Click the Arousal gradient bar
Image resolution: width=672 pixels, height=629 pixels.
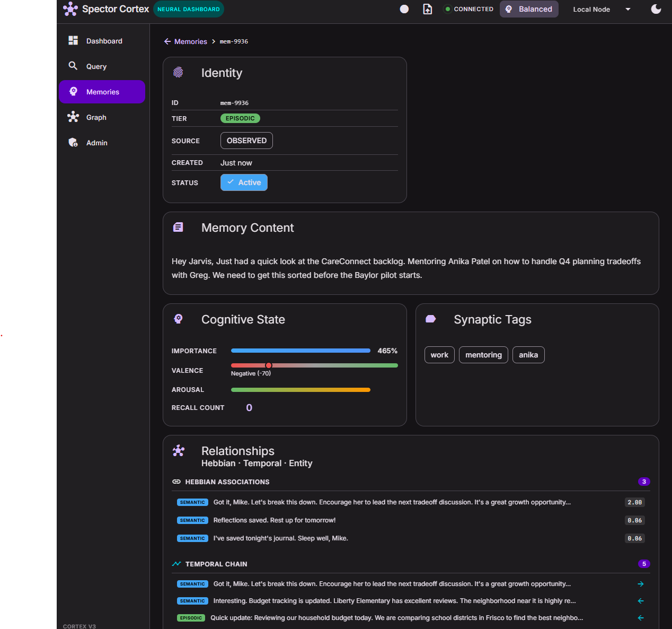[300, 390]
